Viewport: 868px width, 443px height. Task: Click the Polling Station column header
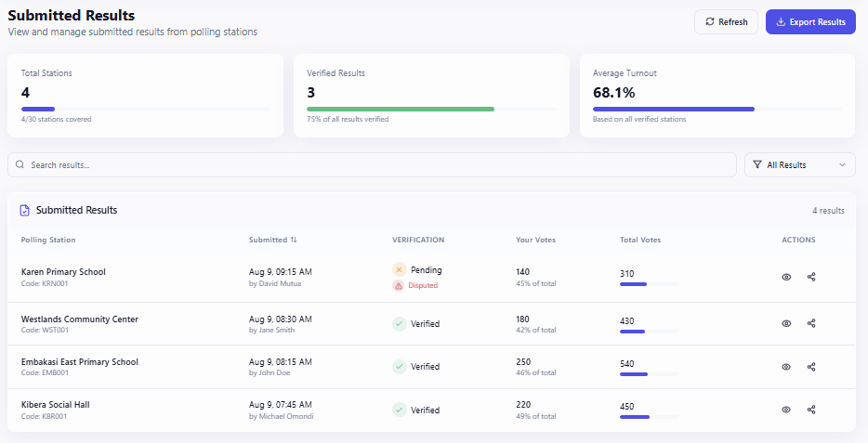click(x=48, y=240)
